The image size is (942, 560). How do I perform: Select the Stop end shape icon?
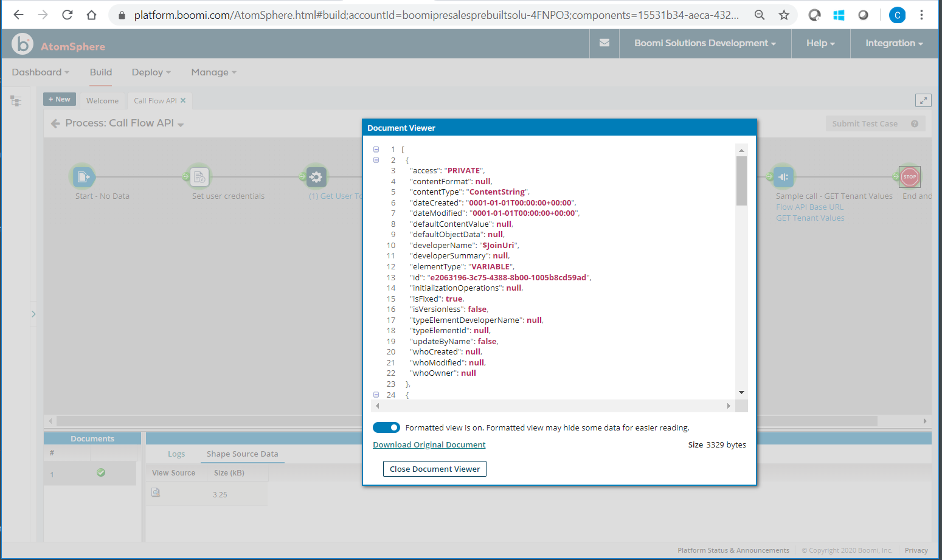pyautogui.click(x=909, y=177)
